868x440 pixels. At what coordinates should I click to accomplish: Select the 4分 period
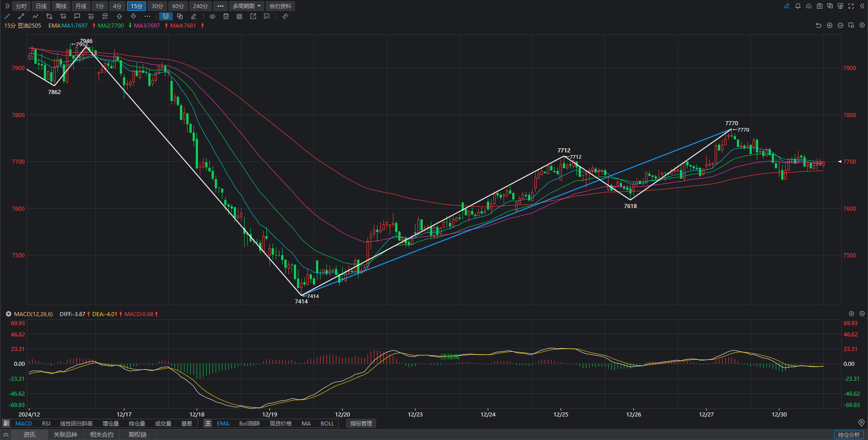[x=117, y=6]
